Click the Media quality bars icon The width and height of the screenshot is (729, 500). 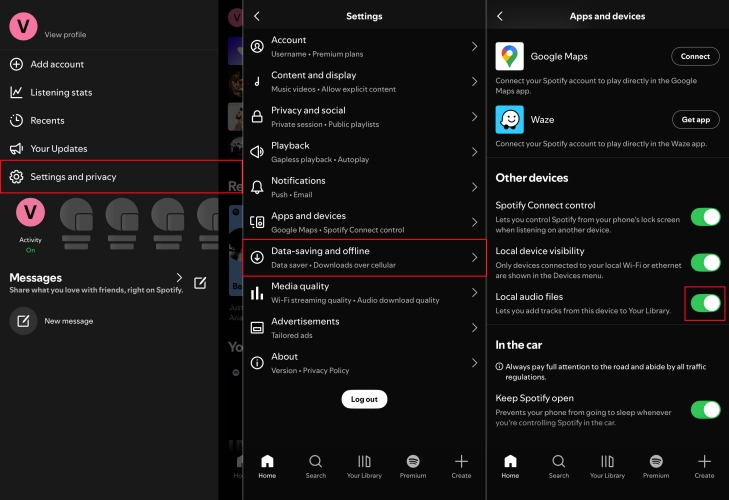pyautogui.click(x=257, y=293)
